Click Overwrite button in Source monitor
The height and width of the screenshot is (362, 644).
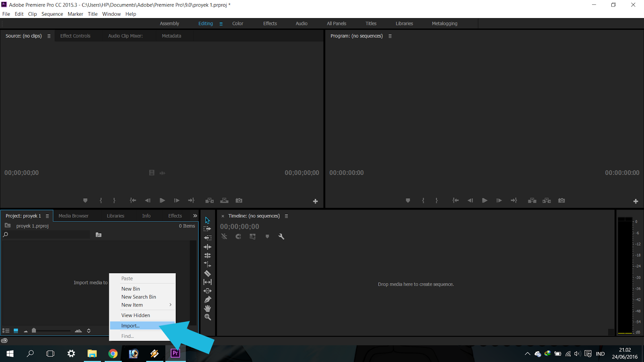(x=224, y=200)
